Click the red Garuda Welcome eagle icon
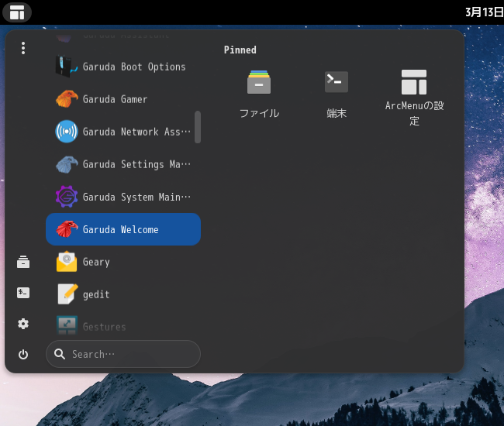The height and width of the screenshot is (426, 504). [x=67, y=229]
